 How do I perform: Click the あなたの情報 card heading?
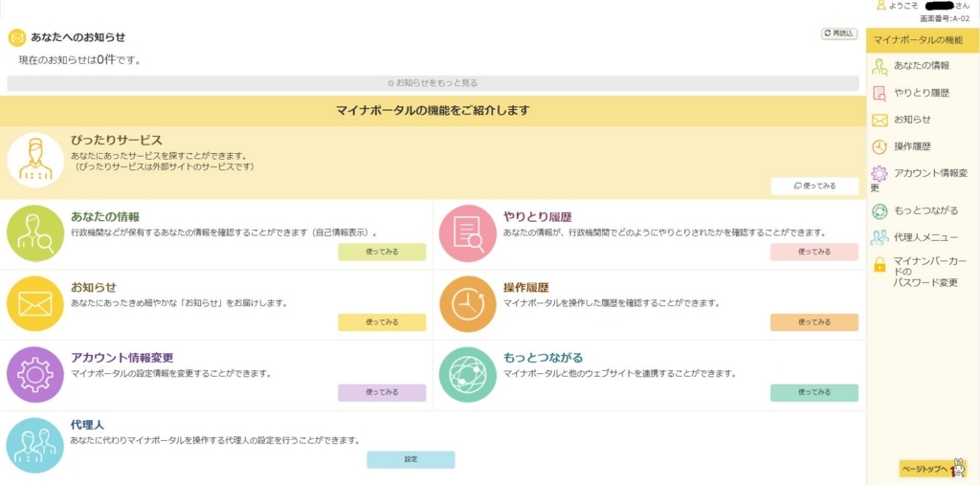pos(105,217)
